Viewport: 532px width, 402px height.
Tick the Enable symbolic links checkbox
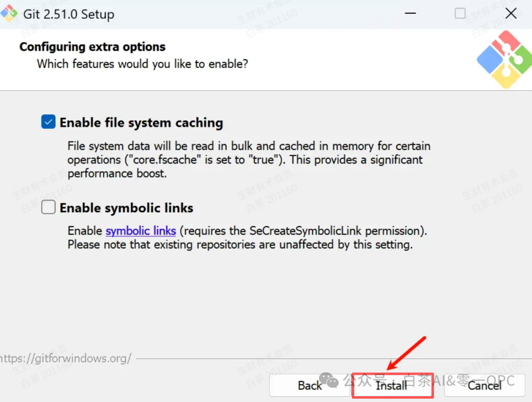[48, 207]
